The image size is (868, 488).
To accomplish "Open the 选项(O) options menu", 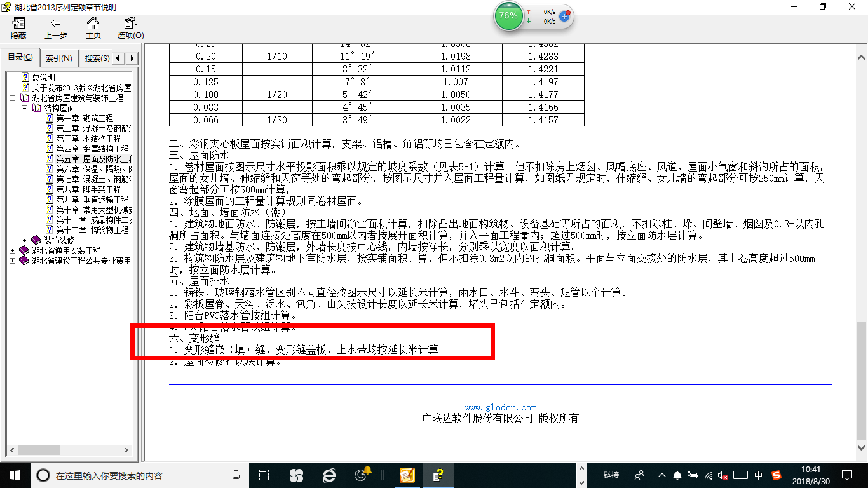I will pos(130,29).
